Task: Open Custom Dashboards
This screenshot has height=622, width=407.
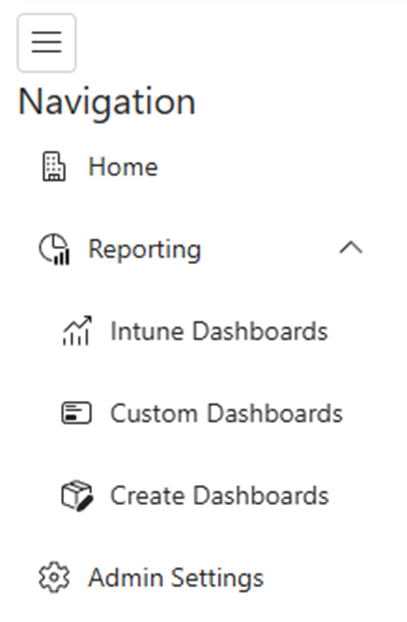Action: pos(227,413)
